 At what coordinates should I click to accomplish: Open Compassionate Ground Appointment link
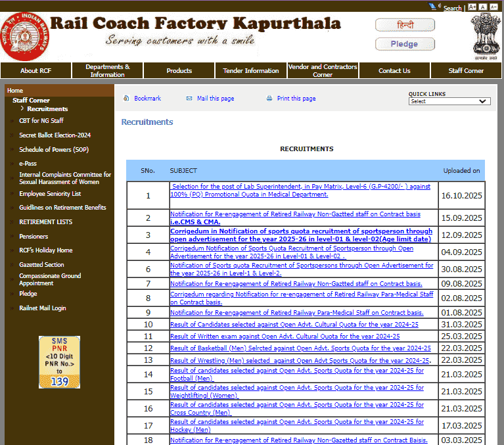click(50, 279)
